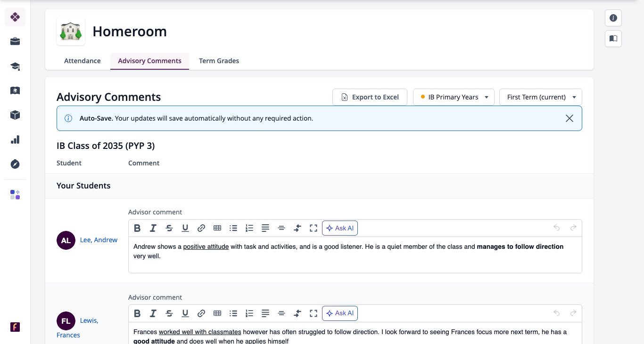
Task: Open the bar chart analytics sidebar icon
Action: click(x=15, y=139)
